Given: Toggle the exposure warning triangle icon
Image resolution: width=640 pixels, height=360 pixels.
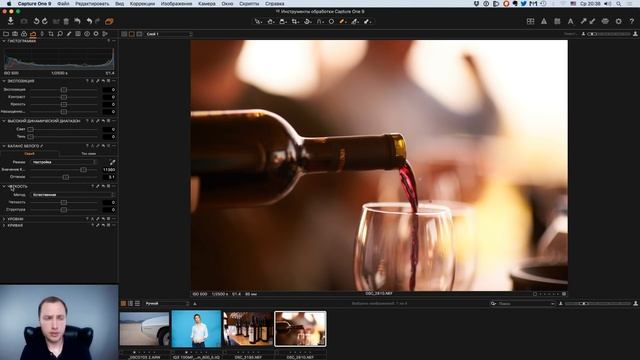Looking at the screenshot, I should pyautogui.click(x=544, y=21).
